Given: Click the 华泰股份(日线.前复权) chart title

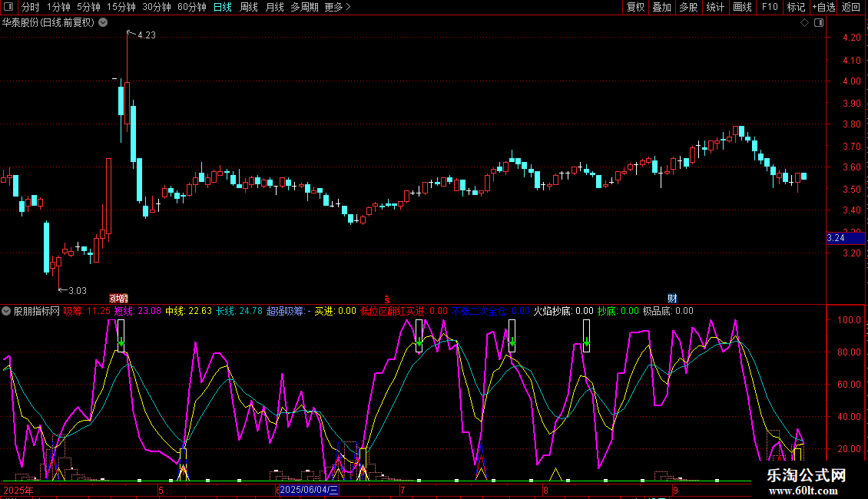Looking at the screenshot, I should [x=48, y=23].
